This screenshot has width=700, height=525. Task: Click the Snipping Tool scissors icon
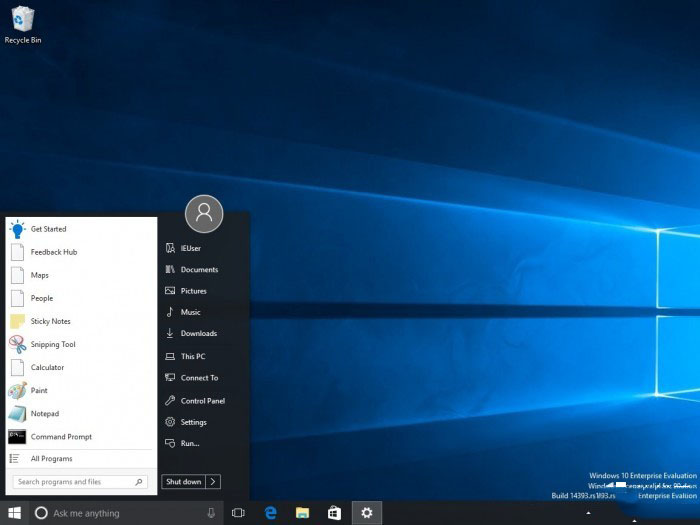(x=17, y=344)
